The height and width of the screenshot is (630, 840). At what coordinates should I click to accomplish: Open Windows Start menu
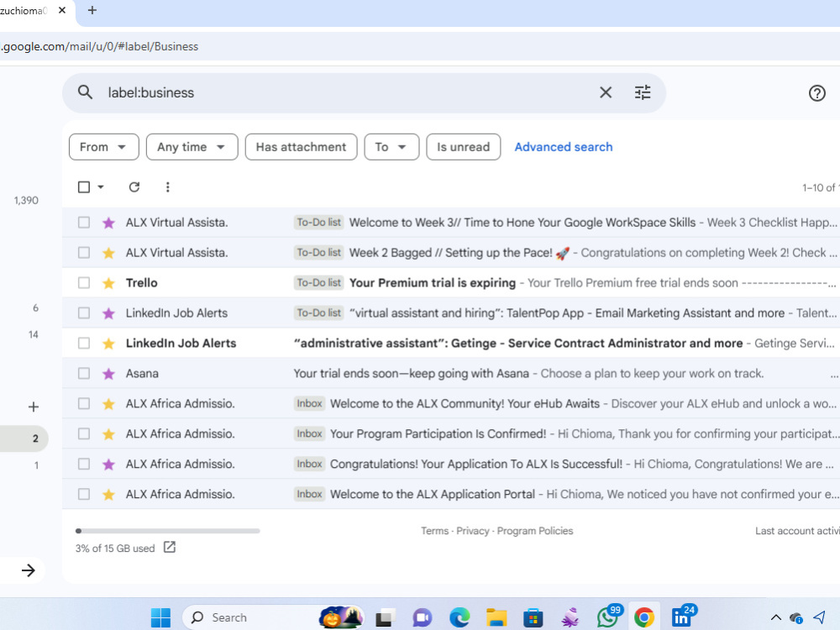coord(160,617)
